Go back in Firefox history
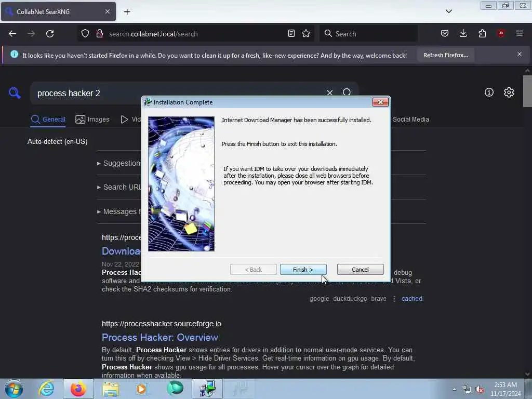This screenshot has width=532, height=399. point(12,34)
